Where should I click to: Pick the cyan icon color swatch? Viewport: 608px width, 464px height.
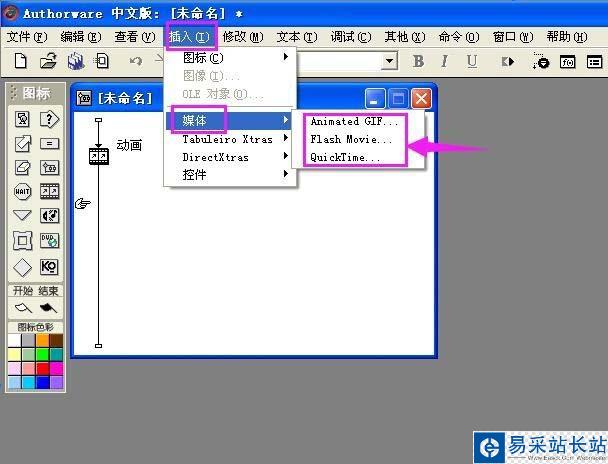[28, 383]
